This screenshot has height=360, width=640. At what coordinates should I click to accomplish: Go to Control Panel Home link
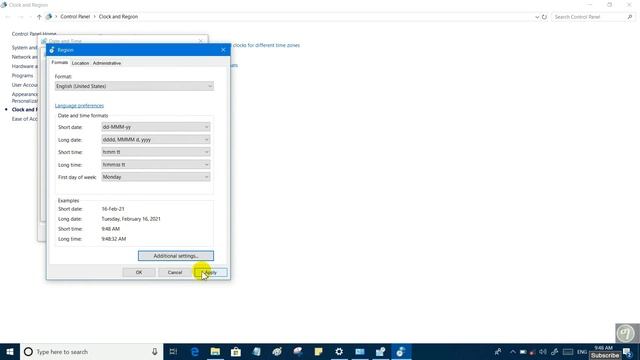click(34, 34)
